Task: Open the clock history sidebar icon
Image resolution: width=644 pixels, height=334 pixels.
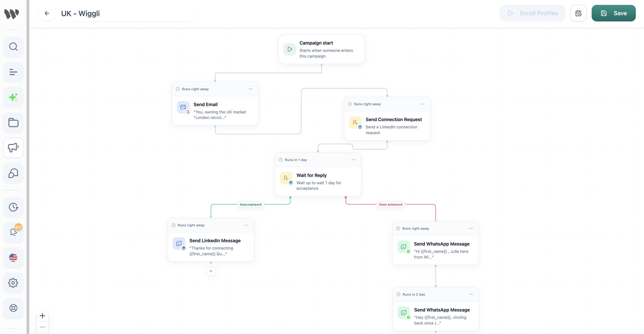Action: [13, 207]
